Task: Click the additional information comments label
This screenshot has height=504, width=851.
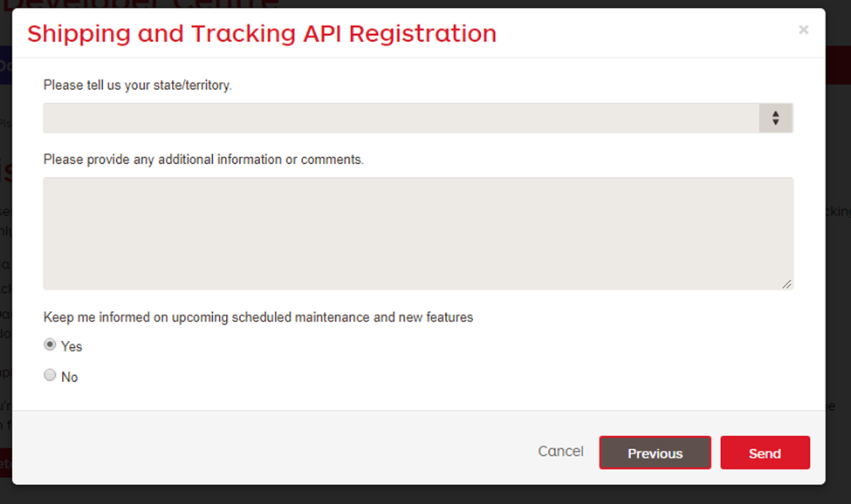Action: pyautogui.click(x=203, y=160)
